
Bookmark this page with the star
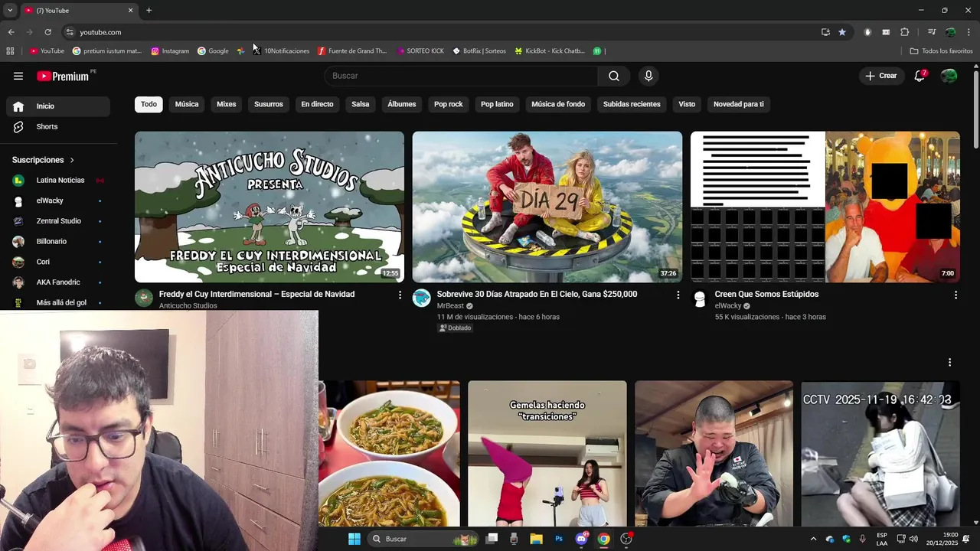point(842,32)
